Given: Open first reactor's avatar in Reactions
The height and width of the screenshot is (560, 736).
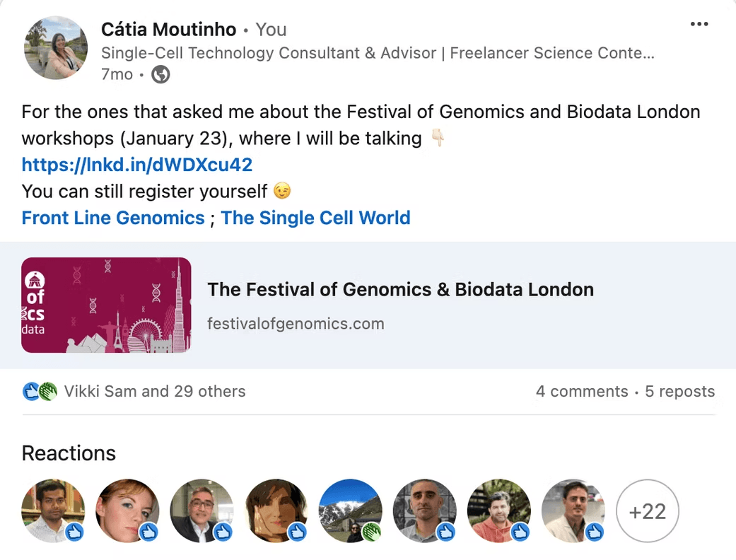Looking at the screenshot, I should coord(53,511).
